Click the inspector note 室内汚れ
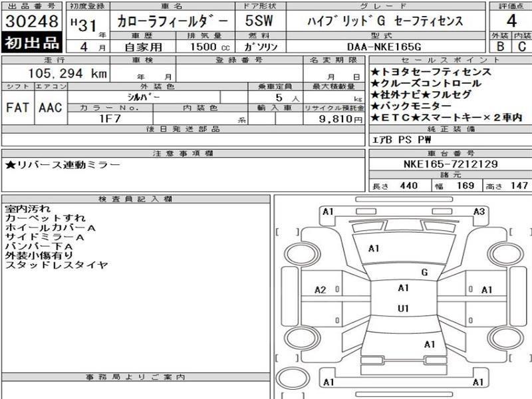 (x=27, y=209)
